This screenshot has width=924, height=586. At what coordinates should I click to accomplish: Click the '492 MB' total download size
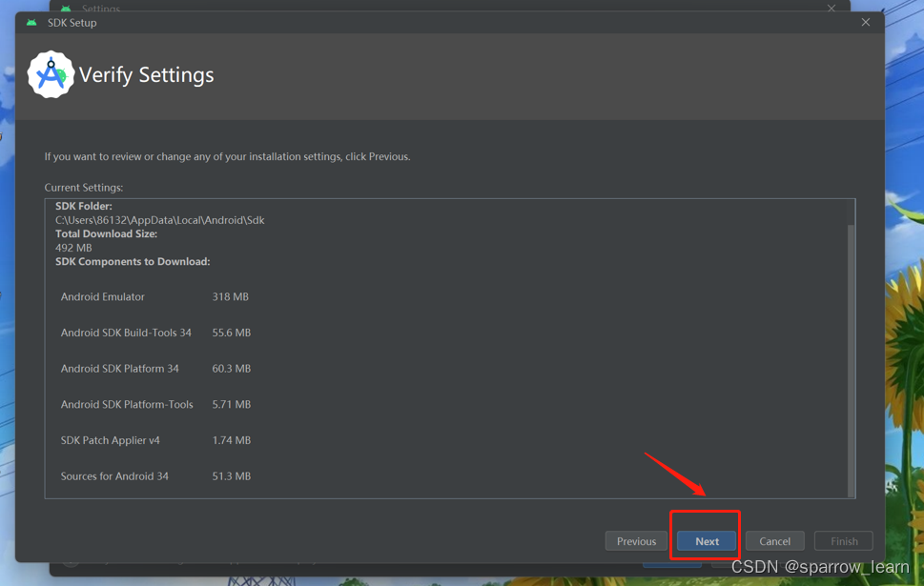coord(73,248)
